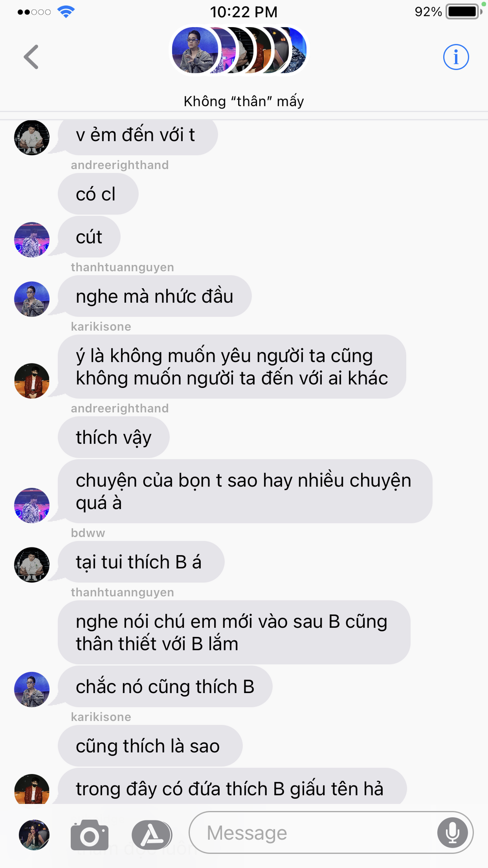Select the "có cl" message bubble

pyautogui.click(x=98, y=194)
